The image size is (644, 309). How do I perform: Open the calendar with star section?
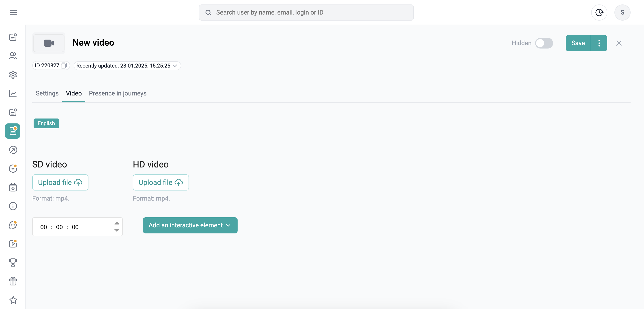pyautogui.click(x=13, y=187)
